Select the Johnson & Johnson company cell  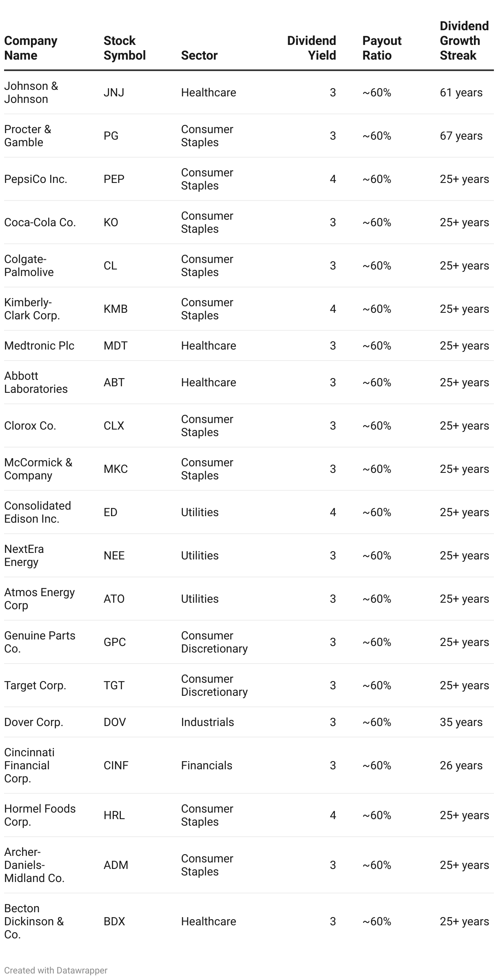[31, 92]
